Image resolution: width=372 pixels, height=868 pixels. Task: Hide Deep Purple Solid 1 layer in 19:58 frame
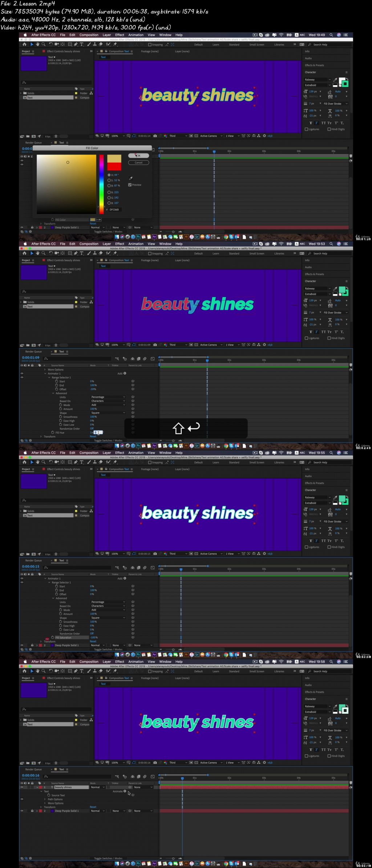(x=22, y=811)
